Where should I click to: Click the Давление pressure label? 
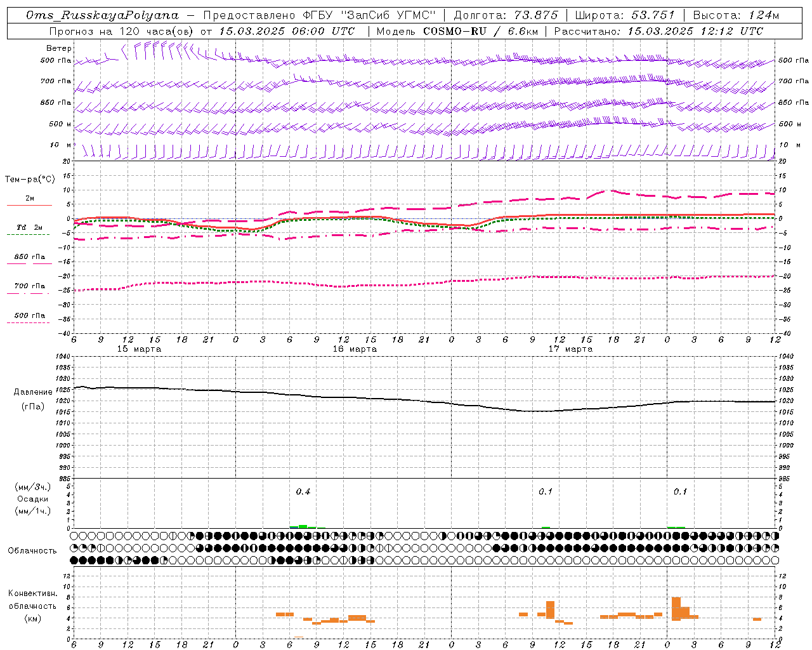click(x=33, y=392)
